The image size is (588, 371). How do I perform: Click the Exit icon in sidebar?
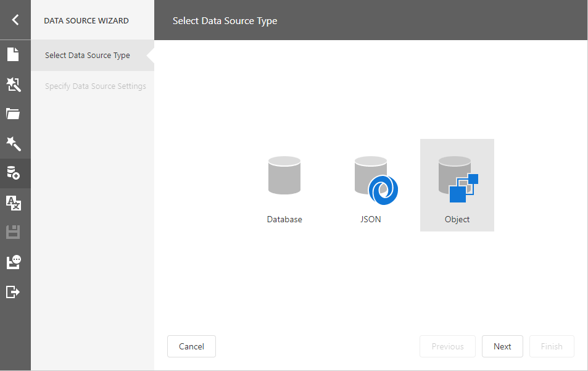click(x=14, y=291)
